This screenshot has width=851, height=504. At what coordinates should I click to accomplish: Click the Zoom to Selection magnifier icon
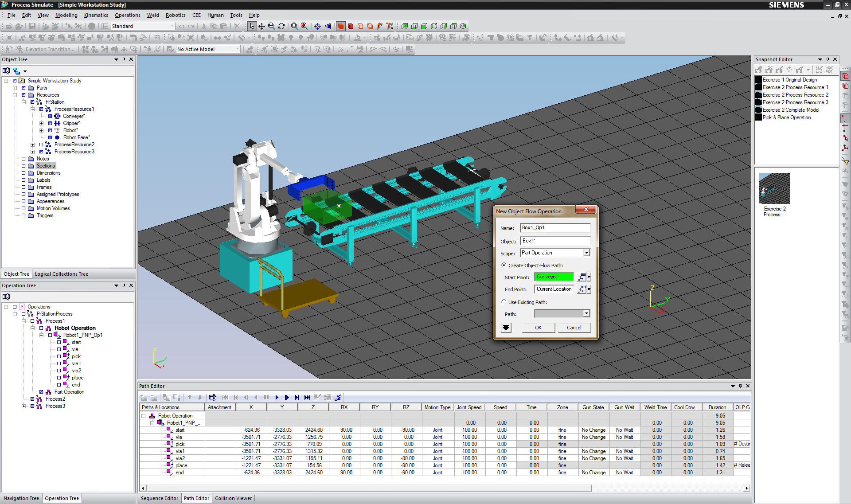click(x=304, y=26)
